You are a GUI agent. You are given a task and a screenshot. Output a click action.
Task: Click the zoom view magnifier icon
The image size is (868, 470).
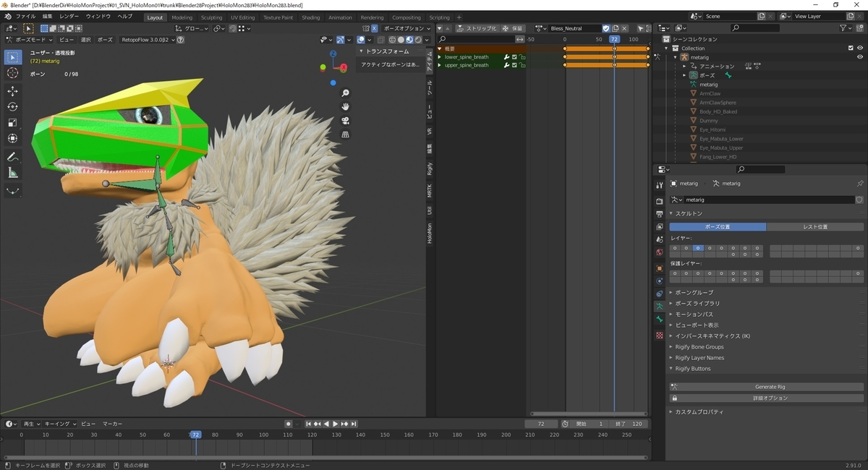point(346,93)
